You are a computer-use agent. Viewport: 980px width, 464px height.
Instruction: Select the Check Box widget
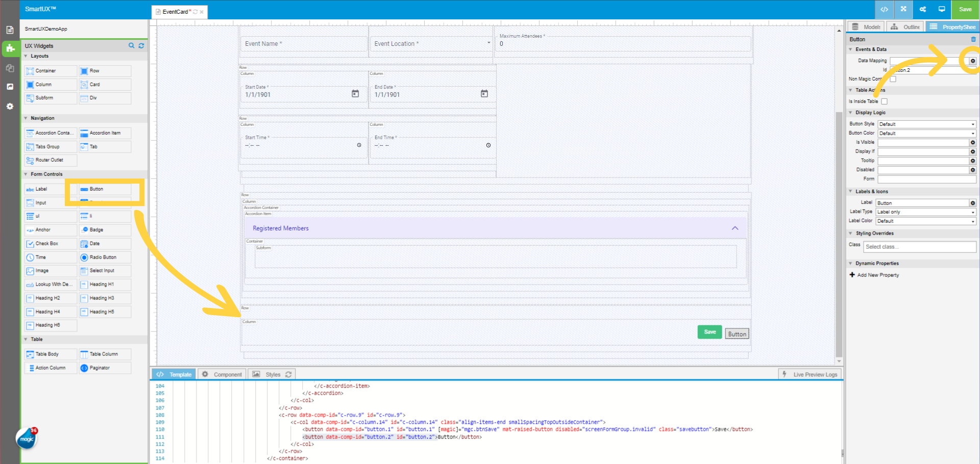(x=50, y=244)
